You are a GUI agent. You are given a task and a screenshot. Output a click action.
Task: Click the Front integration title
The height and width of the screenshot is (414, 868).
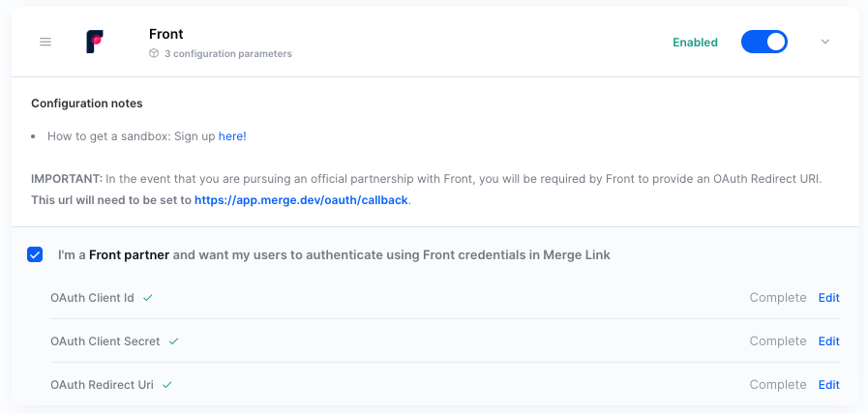[166, 34]
